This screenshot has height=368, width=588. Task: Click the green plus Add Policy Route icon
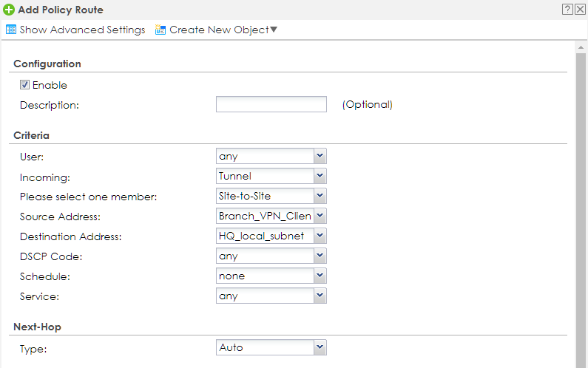[8, 10]
